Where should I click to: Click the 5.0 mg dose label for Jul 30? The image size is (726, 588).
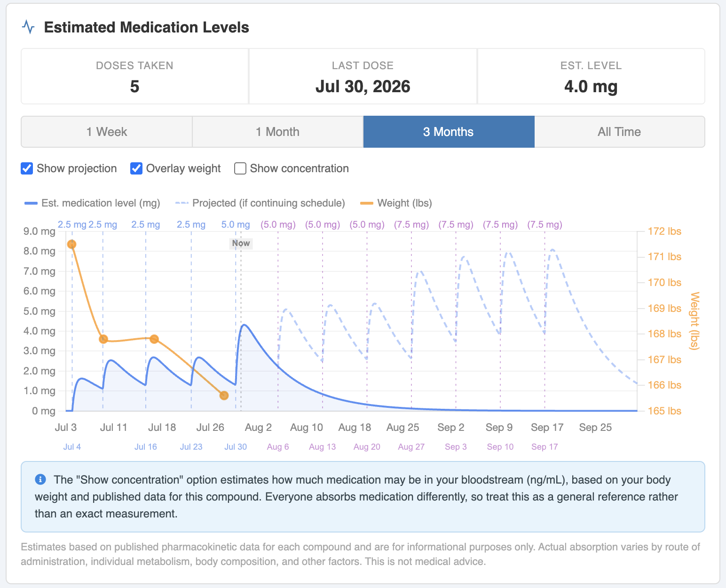coord(236,224)
